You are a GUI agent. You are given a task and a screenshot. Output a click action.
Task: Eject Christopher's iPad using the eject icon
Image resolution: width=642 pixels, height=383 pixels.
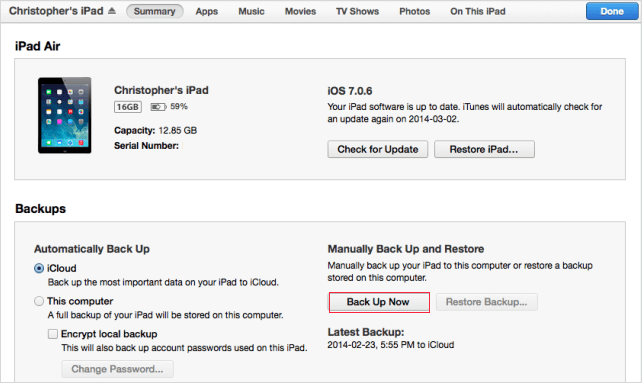click(x=112, y=11)
